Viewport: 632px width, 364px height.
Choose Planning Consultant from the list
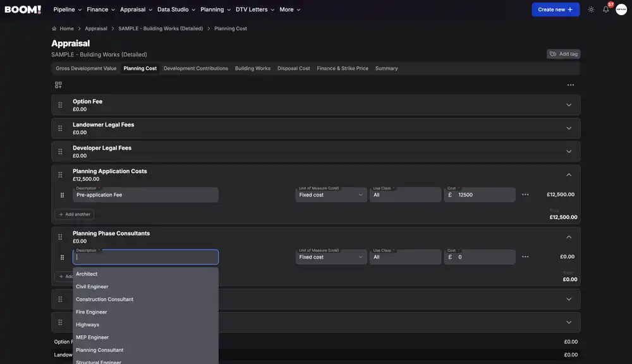point(145,350)
